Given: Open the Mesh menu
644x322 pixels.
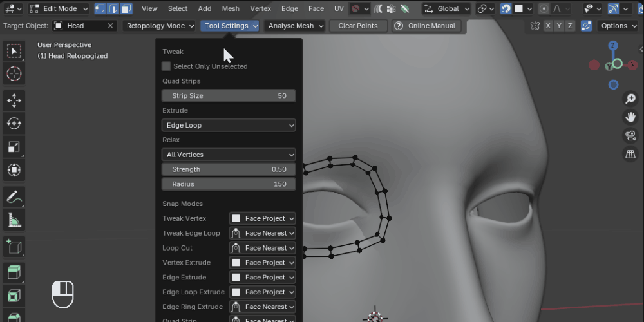Looking at the screenshot, I should pos(231,8).
